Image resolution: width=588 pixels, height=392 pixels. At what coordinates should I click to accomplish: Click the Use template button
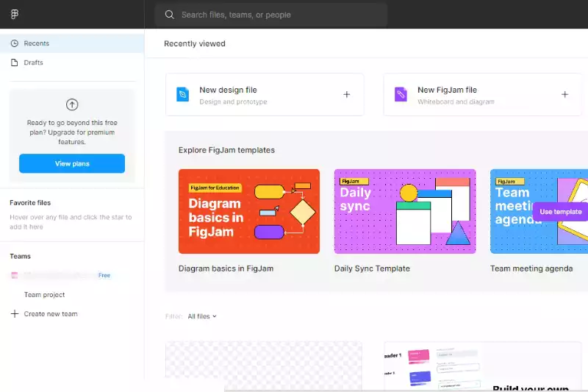(561, 212)
